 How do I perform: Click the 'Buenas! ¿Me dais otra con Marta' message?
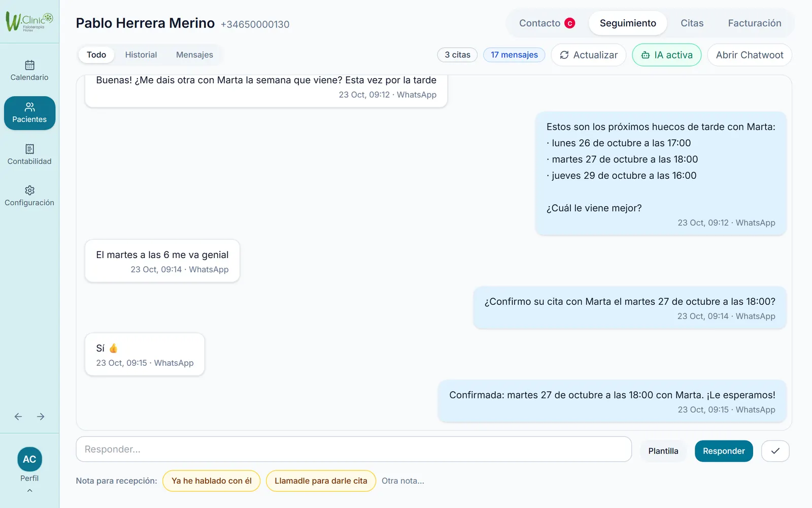point(266,90)
